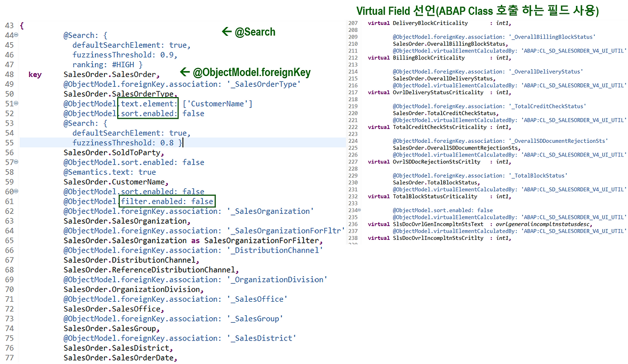Click the '_SalesOffice' association string
This screenshot has height=364, width=628.
point(258,299)
